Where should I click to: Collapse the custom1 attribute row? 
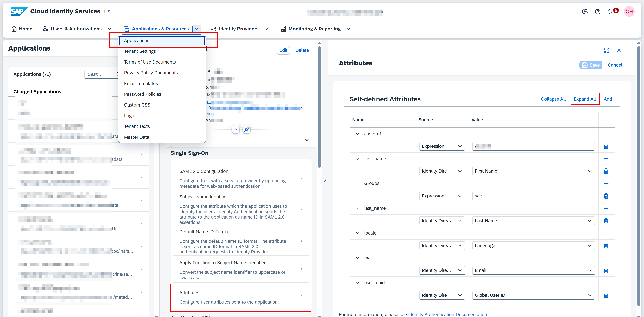(358, 134)
